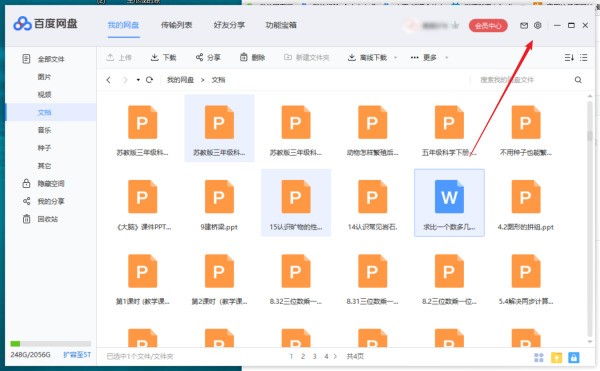Image resolution: width=600 pixels, height=371 pixels.
Task: Select 音乐 in the sidebar
Action: [51, 130]
